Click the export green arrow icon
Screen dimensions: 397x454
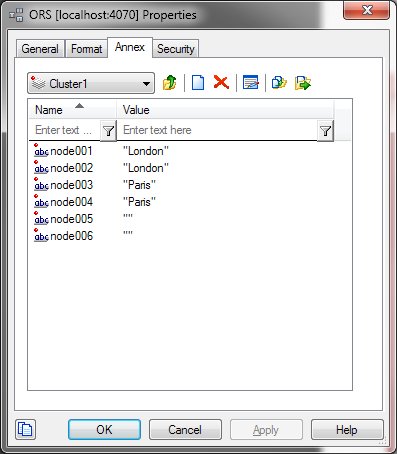[x=303, y=83]
